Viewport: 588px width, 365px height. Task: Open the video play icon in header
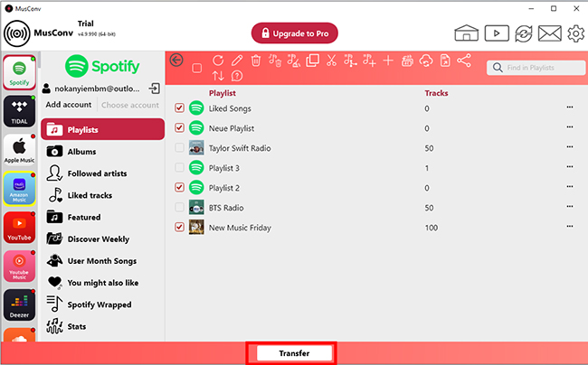pyautogui.click(x=497, y=33)
